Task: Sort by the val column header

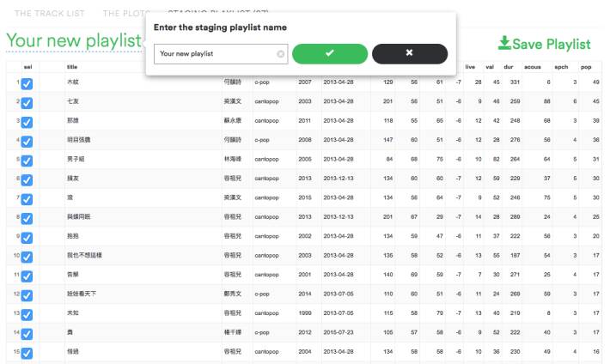Action: (490, 67)
